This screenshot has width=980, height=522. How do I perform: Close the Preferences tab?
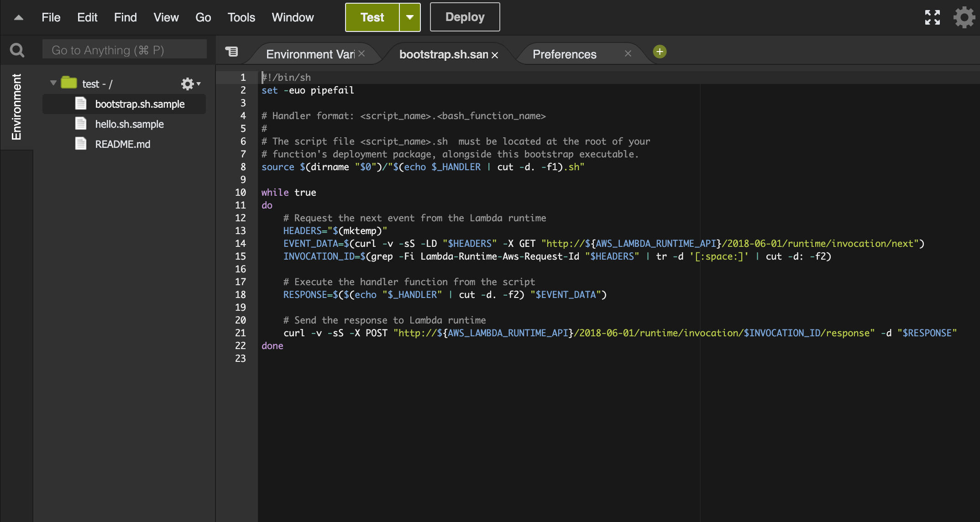tap(628, 54)
